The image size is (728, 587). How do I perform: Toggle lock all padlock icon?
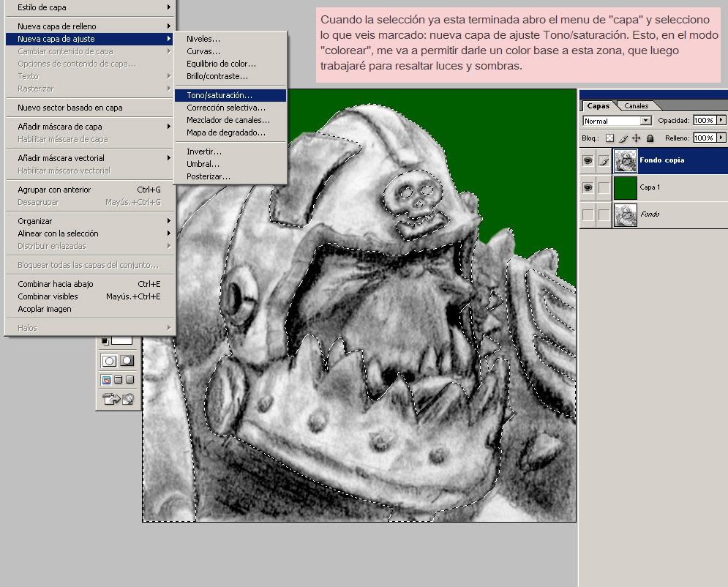[650, 138]
